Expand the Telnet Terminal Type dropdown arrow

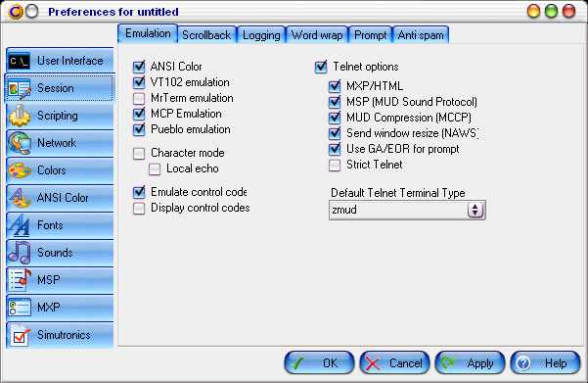pos(475,210)
